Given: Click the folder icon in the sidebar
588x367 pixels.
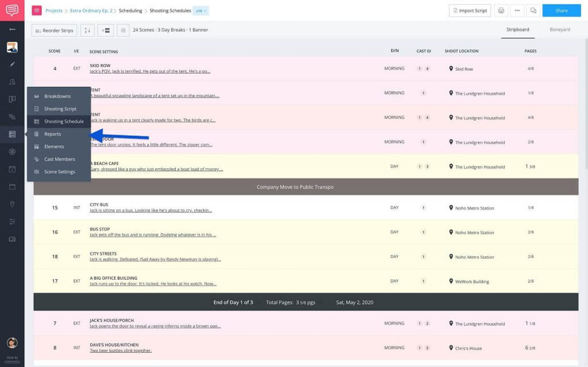Looking at the screenshot, I should [x=12, y=187].
